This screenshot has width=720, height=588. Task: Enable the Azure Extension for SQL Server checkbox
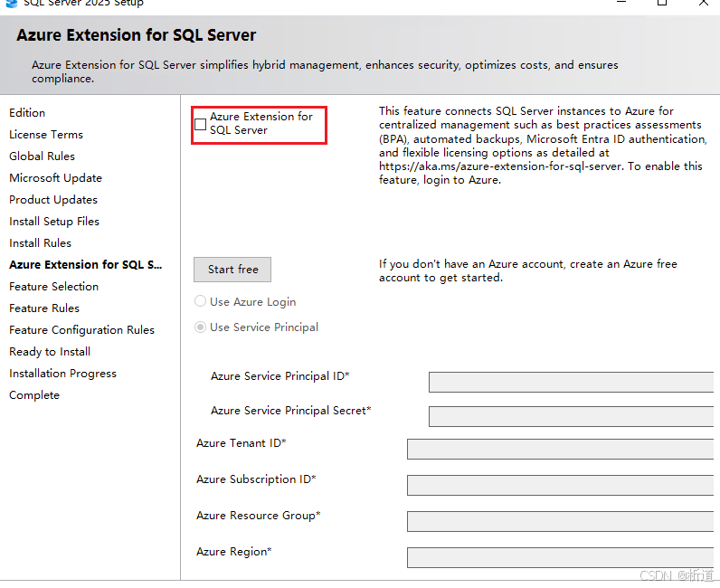(201, 124)
